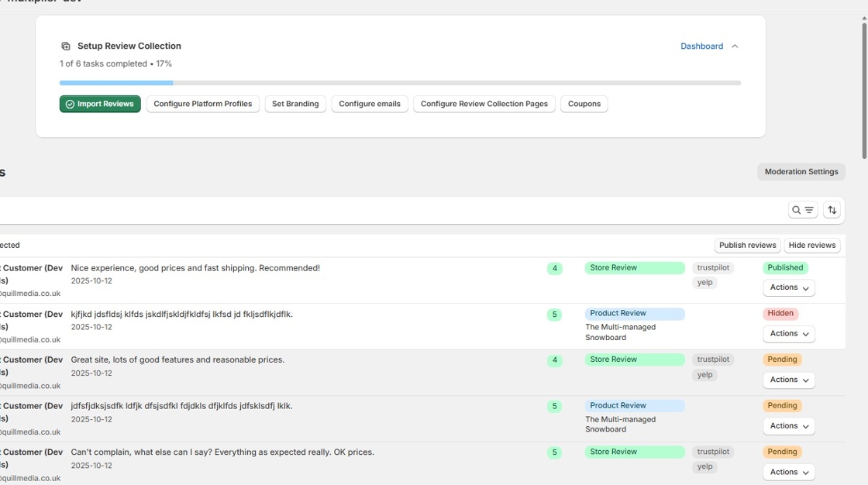Open the search and filter icon
This screenshot has width=868, height=485.
point(803,209)
